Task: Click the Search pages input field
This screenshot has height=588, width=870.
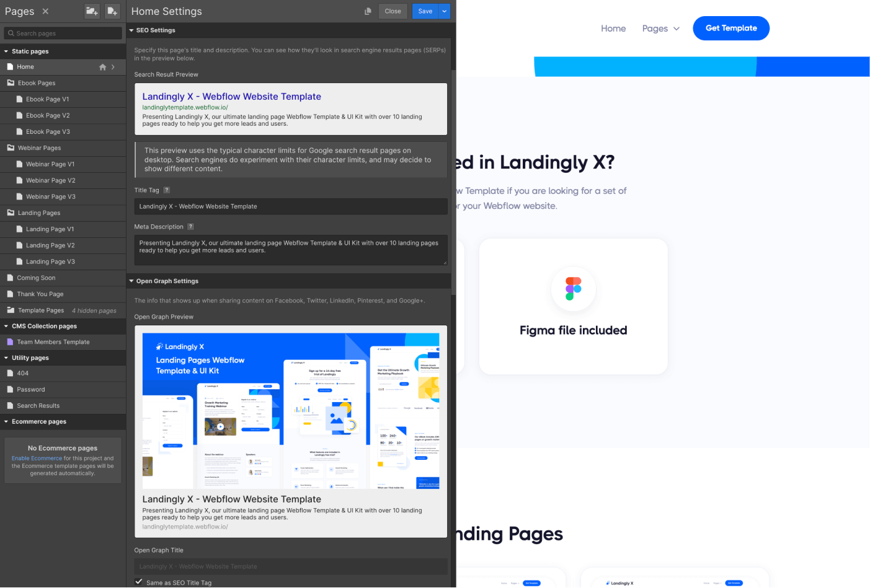Action: [x=63, y=33]
